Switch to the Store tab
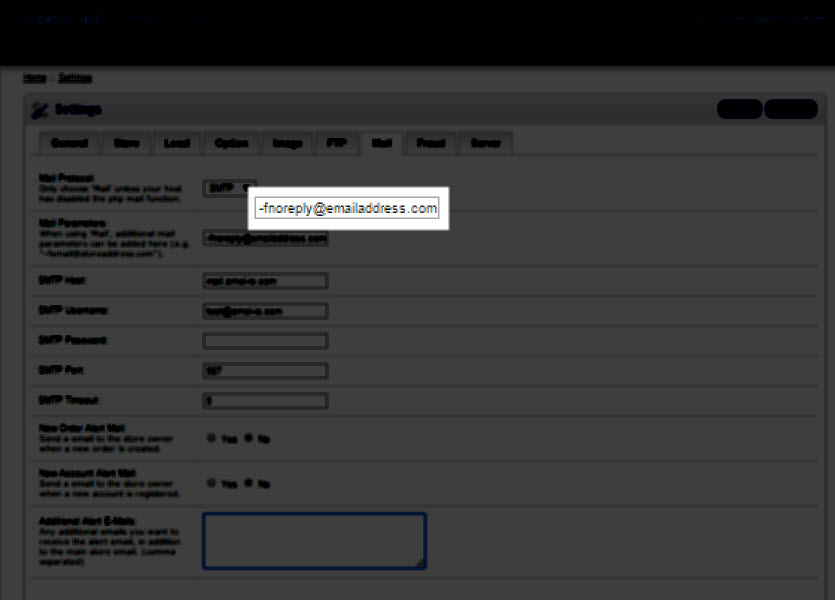835x600 pixels. point(127,143)
